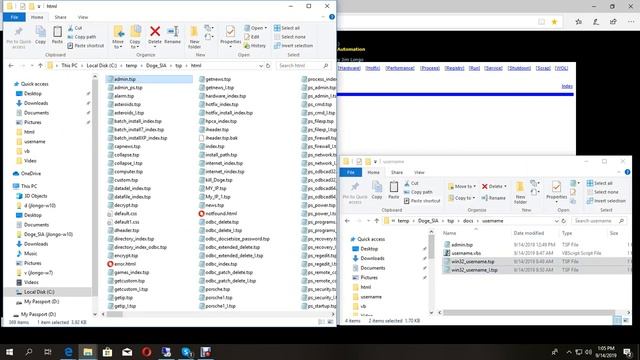The width and height of the screenshot is (640, 360).
Task: Click Select all in html window ribbon
Action: pyautogui.click(x=287, y=28)
